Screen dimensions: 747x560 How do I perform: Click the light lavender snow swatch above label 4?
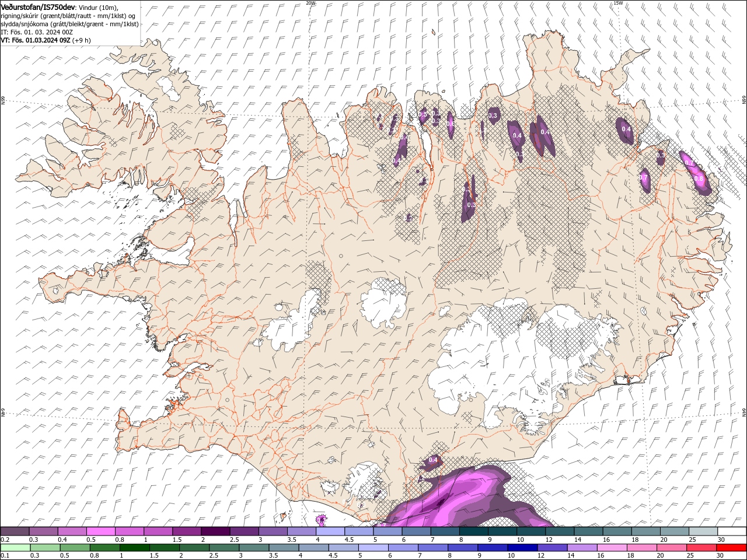point(330,531)
